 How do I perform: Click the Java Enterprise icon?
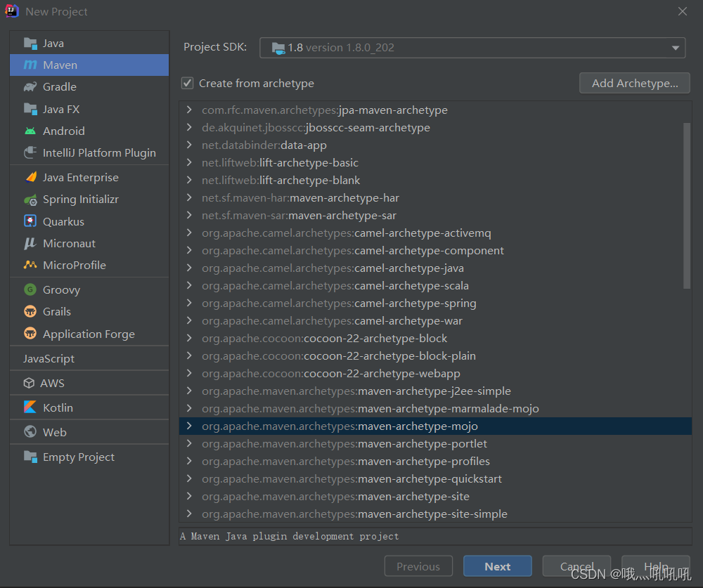click(30, 178)
